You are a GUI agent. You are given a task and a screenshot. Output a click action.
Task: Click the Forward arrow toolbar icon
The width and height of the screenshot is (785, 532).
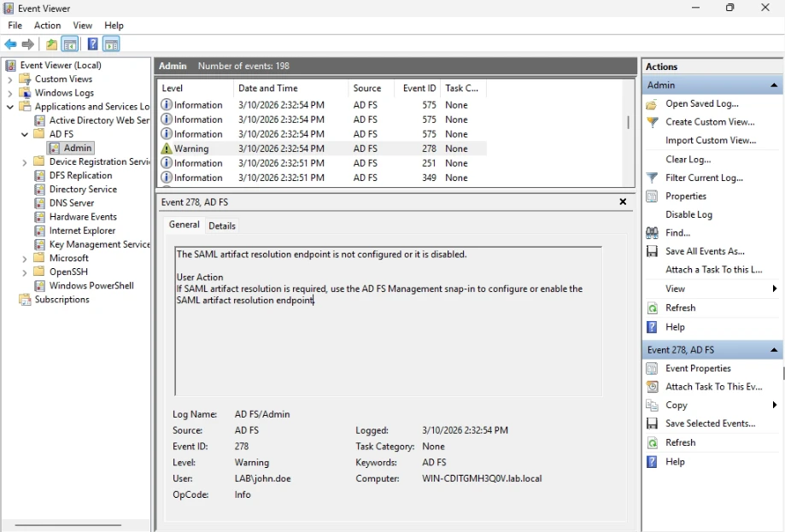click(x=28, y=44)
